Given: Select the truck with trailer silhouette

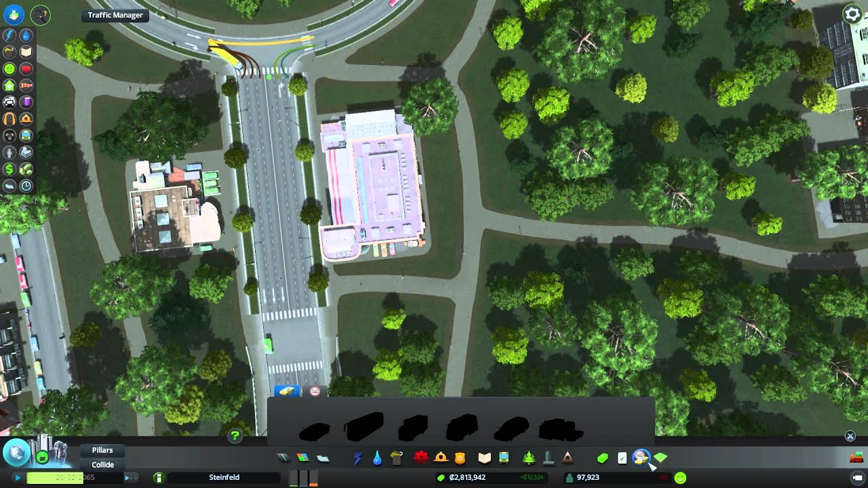Looking at the screenshot, I should click(561, 430).
